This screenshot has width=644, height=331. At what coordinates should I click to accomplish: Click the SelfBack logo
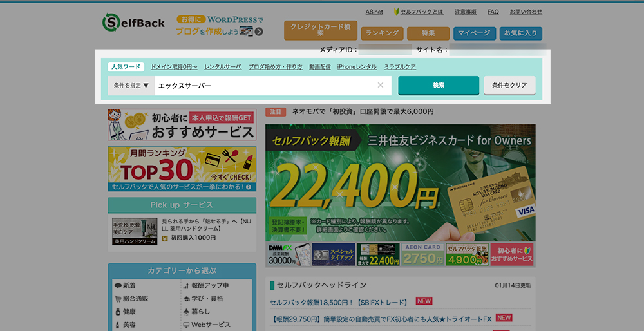click(x=133, y=22)
